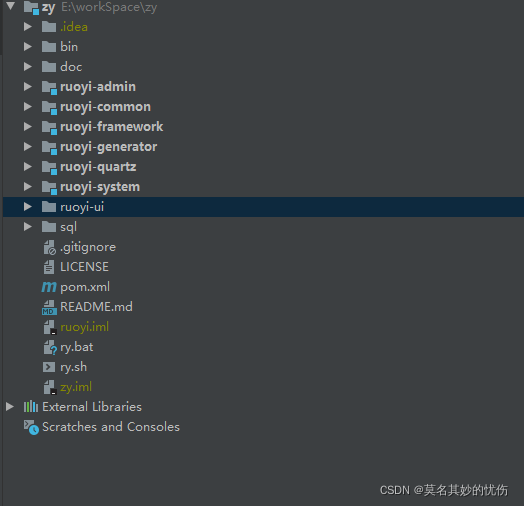Click the Maven pom.xml file icon
The width and height of the screenshot is (524, 506).
pos(49,287)
